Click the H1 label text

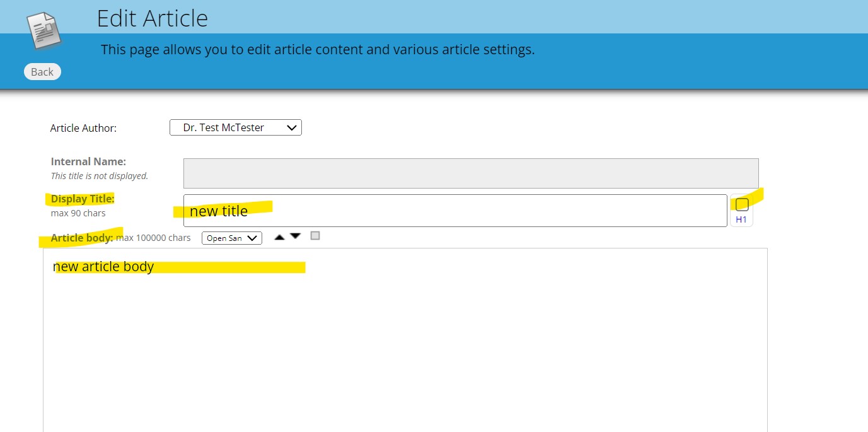[741, 219]
